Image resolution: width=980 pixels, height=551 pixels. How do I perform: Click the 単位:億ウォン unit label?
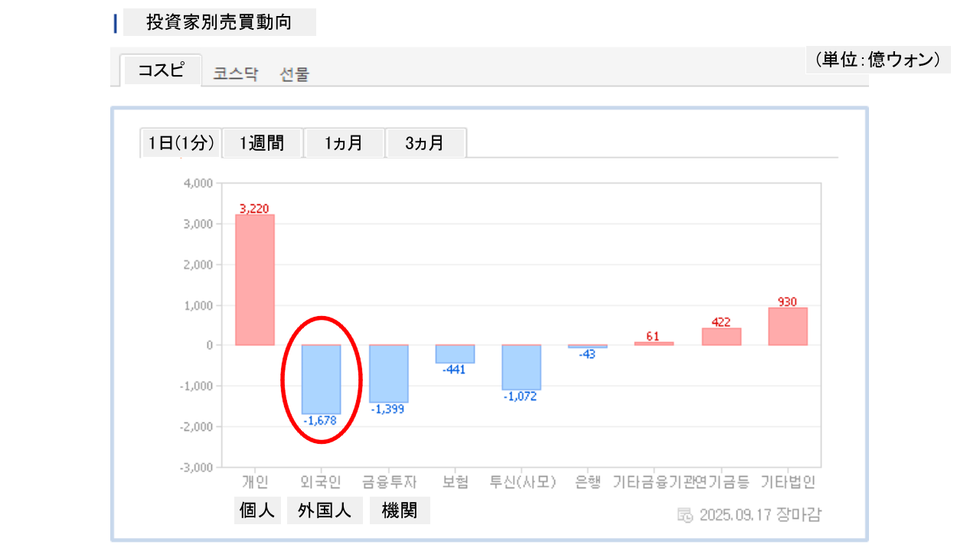coord(877,60)
